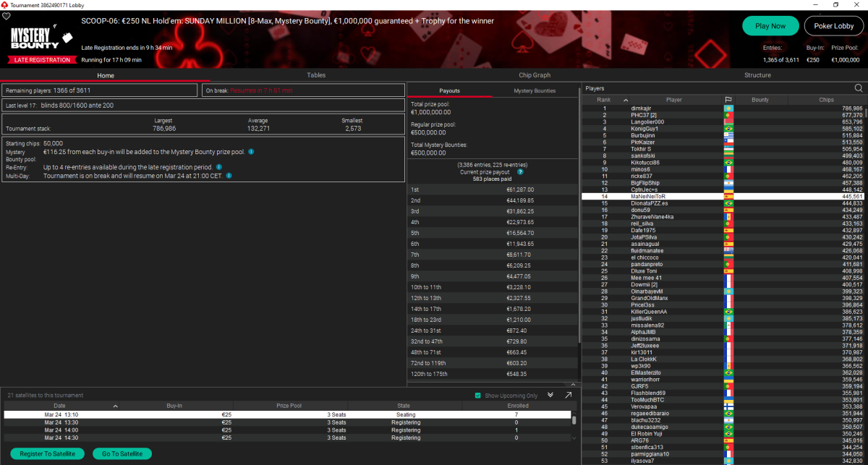
Task: Click the 1st place payout row
Action: [x=494, y=189]
